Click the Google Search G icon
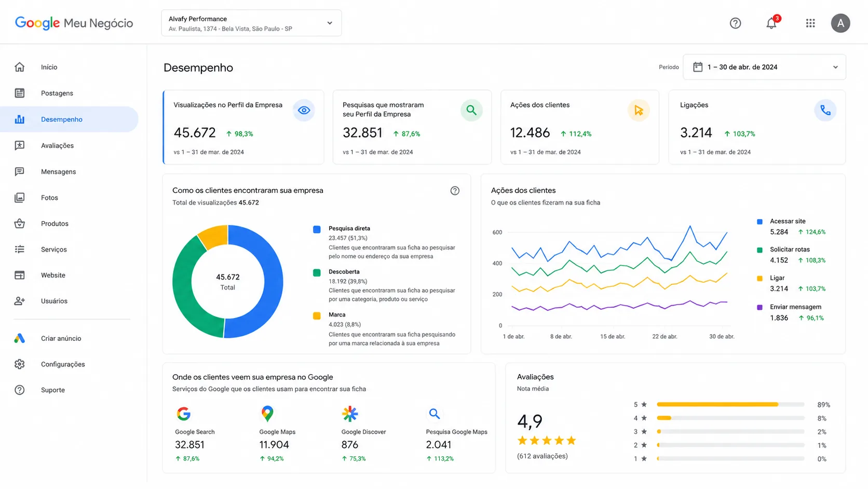The width and height of the screenshot is (868, 489). [x=184, y=414]
